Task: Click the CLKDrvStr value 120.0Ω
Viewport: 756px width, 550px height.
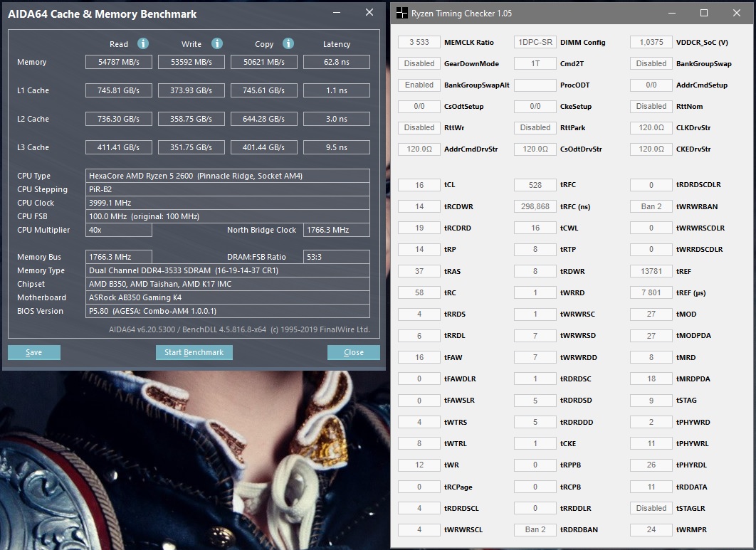Action: pos(651,128)
